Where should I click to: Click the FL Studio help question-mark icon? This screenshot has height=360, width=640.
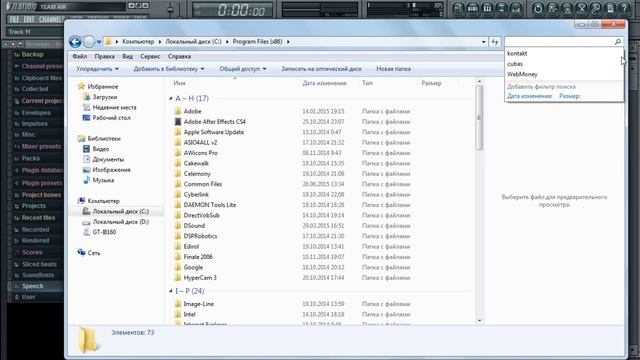coord(624,8)
